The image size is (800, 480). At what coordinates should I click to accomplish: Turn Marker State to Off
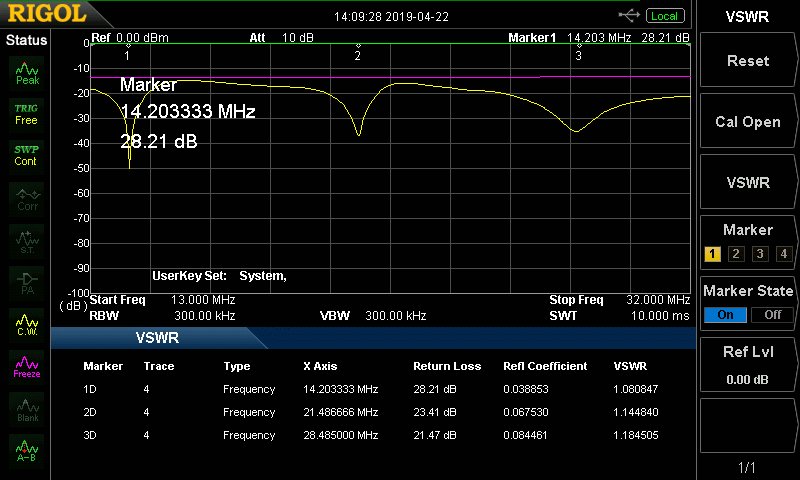tap(771, 314)
